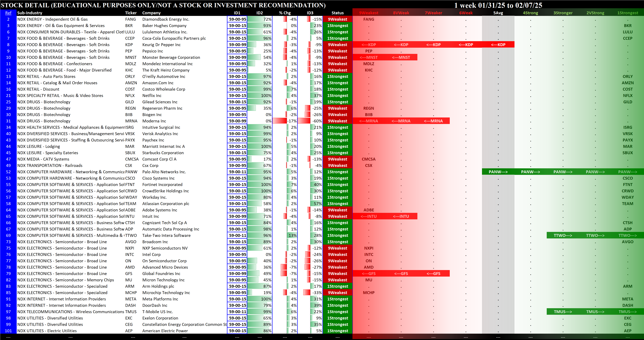Click the green PANW---> cell under 5Avg
This screenshot has width=644, height=340.
pyautogui.click(x=498, y=172)
